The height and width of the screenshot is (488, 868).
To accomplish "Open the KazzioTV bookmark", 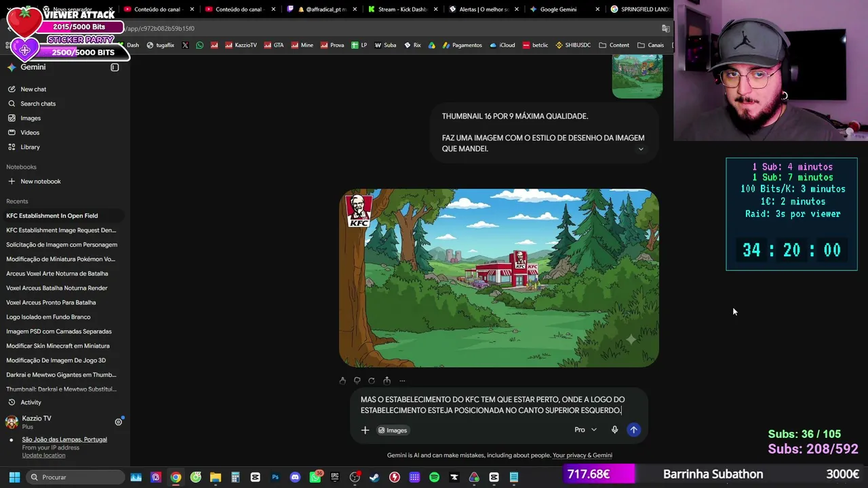I will coord(240,45).
